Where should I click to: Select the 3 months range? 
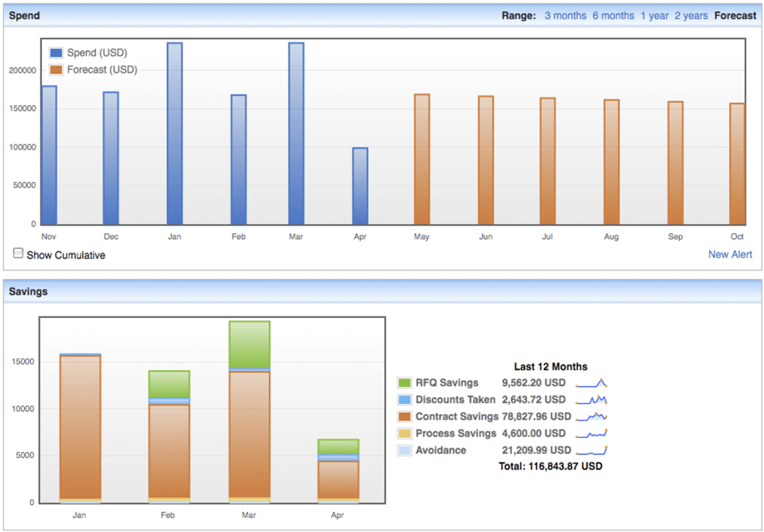pyautogui.click(x=565, y=15)
